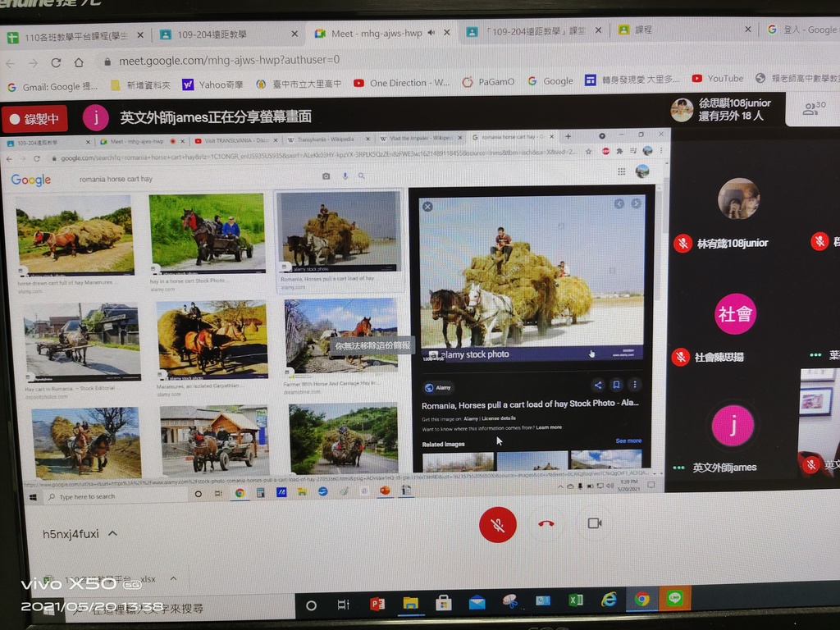
Task: Open Microsoft Store from the taskbar
Action: [x=444, y=603]
